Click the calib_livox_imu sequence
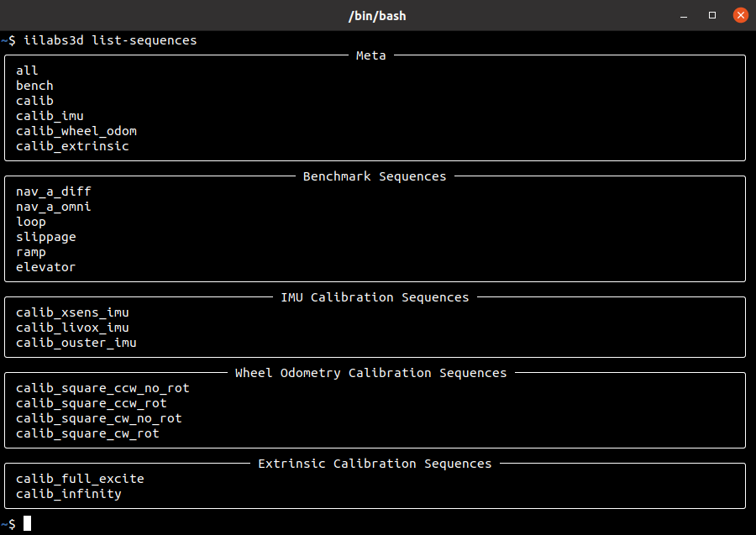The height and width of the screenshot is (535, 756). 72,327
